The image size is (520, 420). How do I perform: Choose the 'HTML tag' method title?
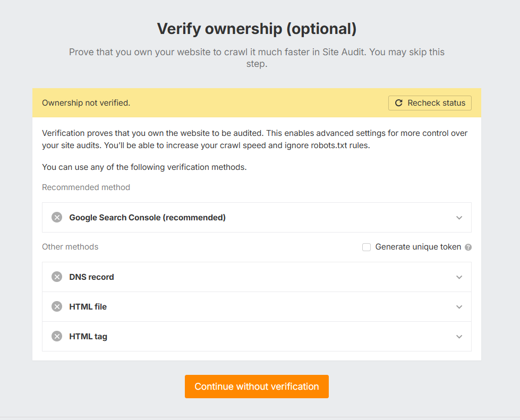[x=88, y=336]
